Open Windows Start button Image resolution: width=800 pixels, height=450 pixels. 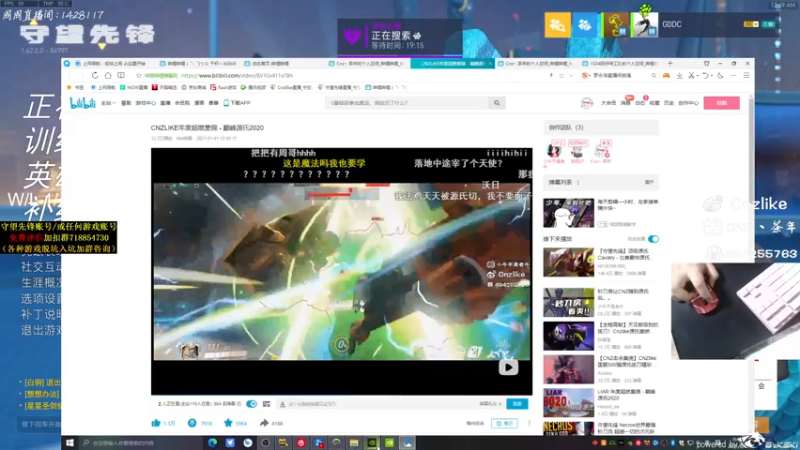pyautogui.click(x=70, y=443)
